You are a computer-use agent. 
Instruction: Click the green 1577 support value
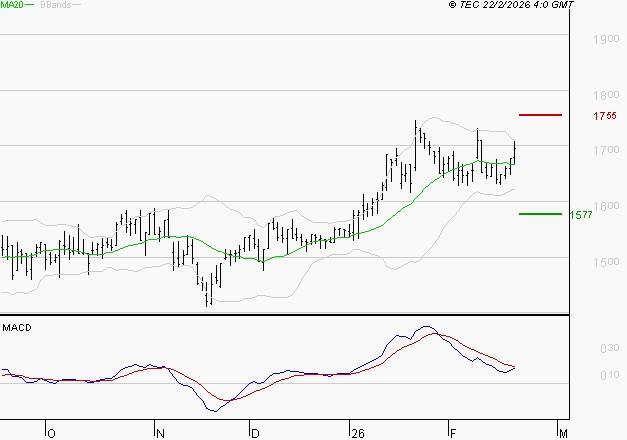coord(581,215)
